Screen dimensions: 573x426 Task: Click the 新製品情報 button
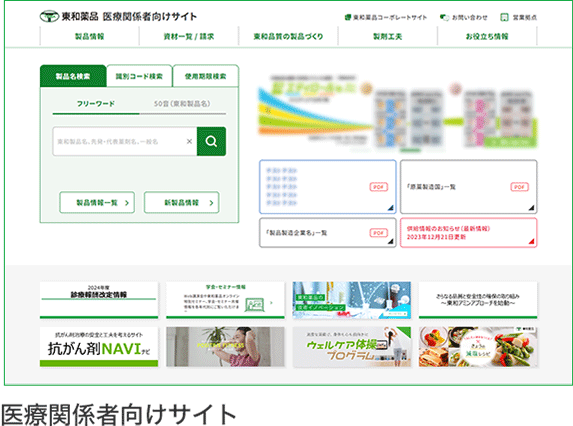[x=182, y=202]
